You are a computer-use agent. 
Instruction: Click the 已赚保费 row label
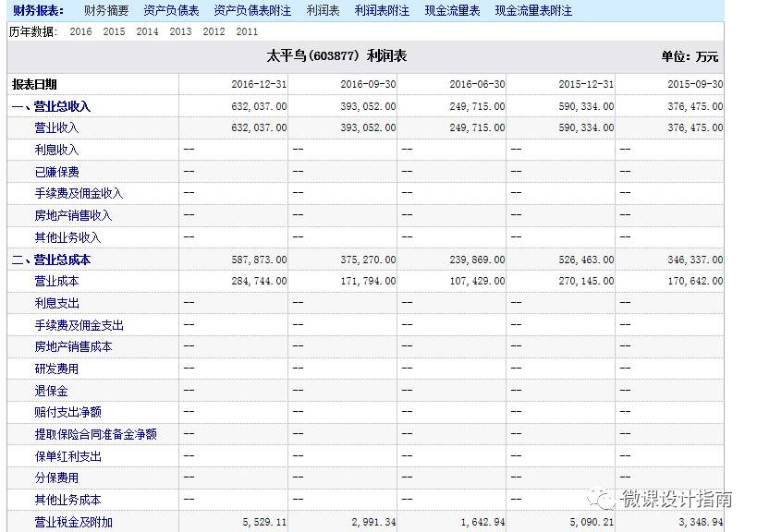click(x=56, y=172)
